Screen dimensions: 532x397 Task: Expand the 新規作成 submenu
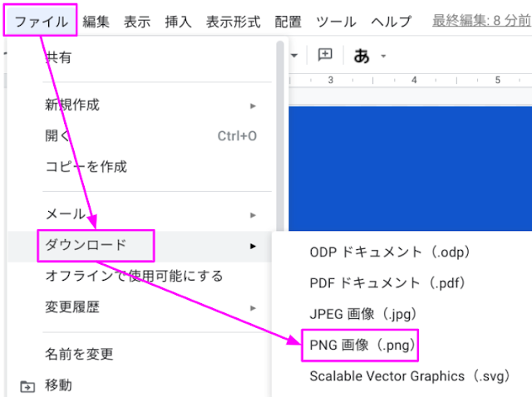coord(140,105)
